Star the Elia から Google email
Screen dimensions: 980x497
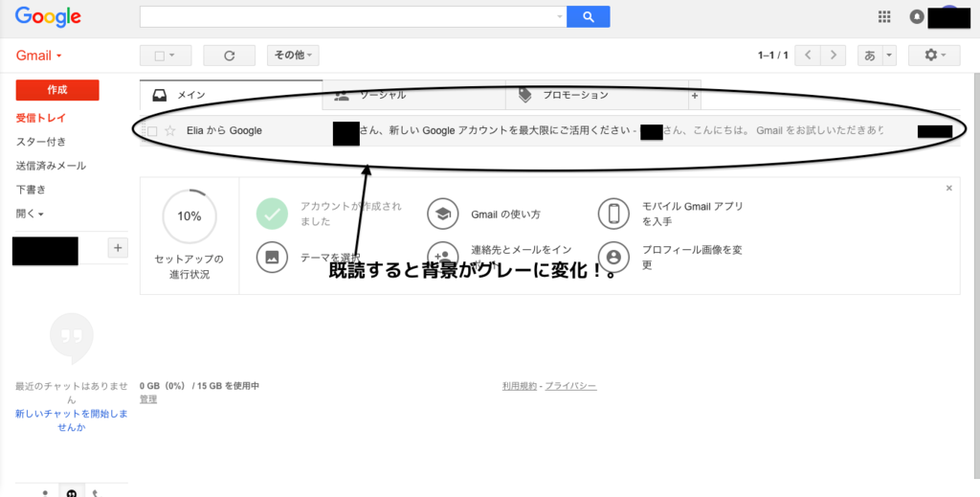(169, 130)
